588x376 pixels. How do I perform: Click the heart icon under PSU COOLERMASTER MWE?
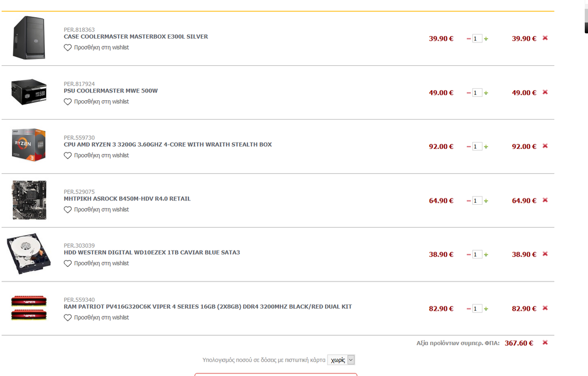[x=67, y=101]
